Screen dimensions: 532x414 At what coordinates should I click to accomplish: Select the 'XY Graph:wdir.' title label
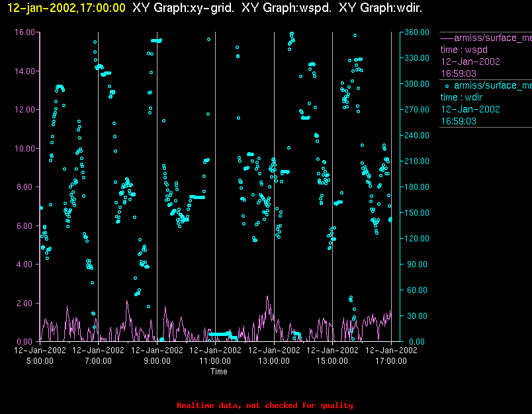point(380,8)
